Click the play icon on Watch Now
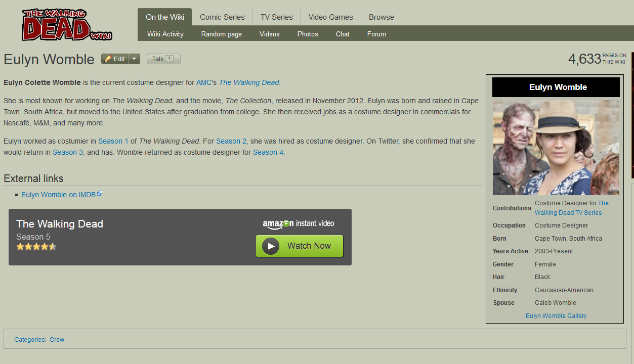Image resolution: width=634 pixels, height=364 pixels. pos(271,246)
